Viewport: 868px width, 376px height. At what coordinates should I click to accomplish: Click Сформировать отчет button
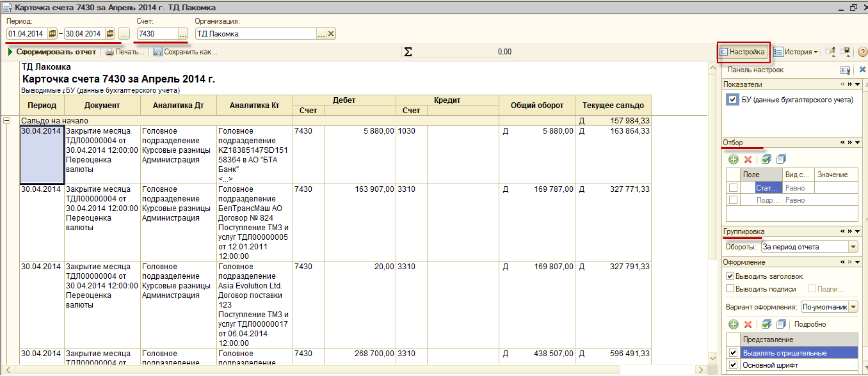point(51,52)
